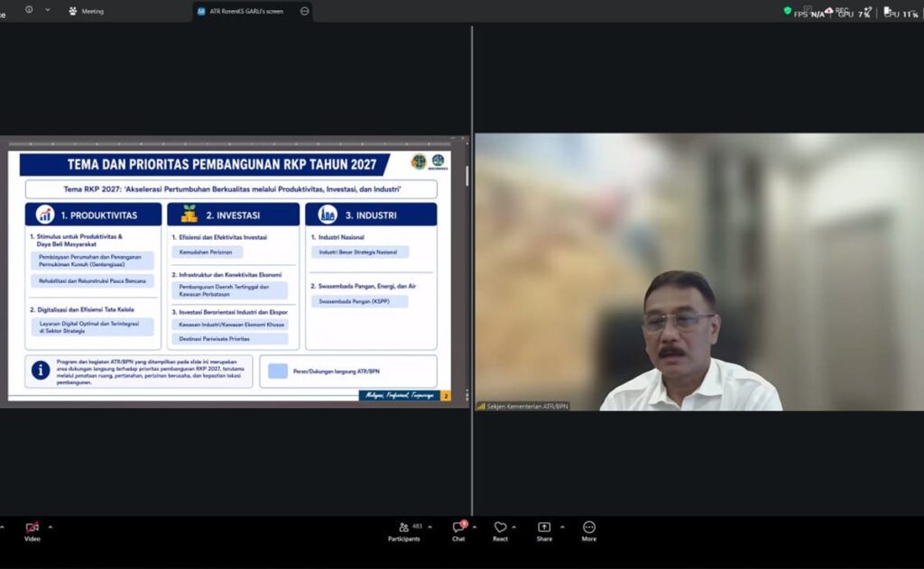Image resolution: width=924 pixels, height=569 pixels.
Task: Turn on the camera with Video button
Action: coord(32,531)
